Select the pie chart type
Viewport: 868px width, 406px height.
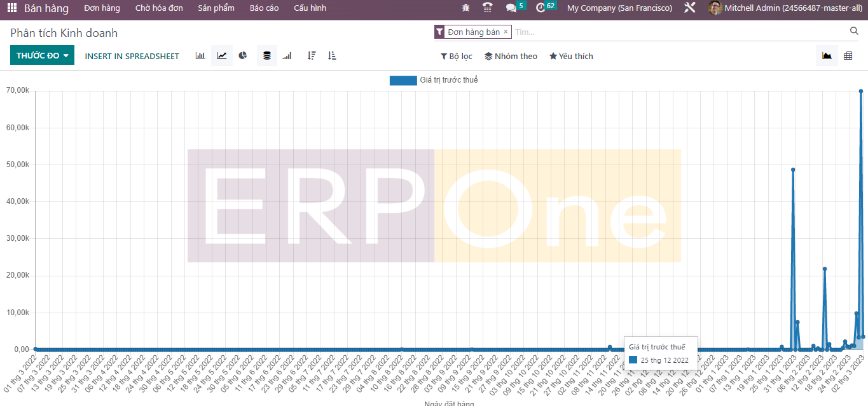tap(243, 56)
